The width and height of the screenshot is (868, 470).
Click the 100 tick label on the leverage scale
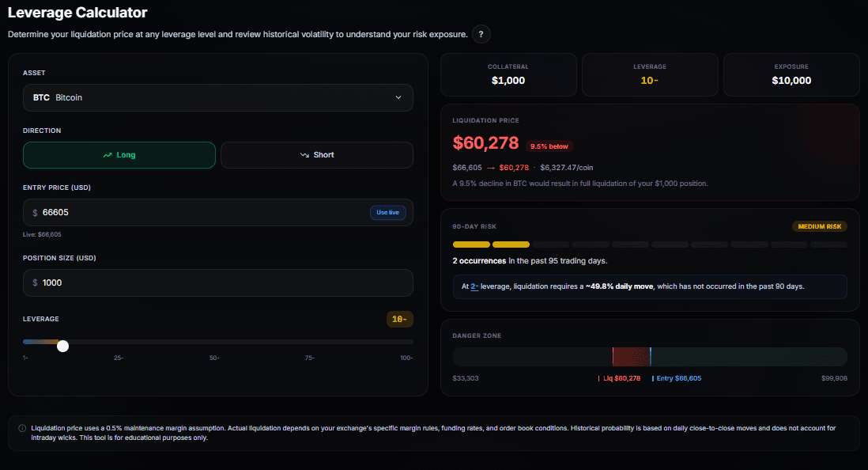pyautogui.click(x=406, y=358)
